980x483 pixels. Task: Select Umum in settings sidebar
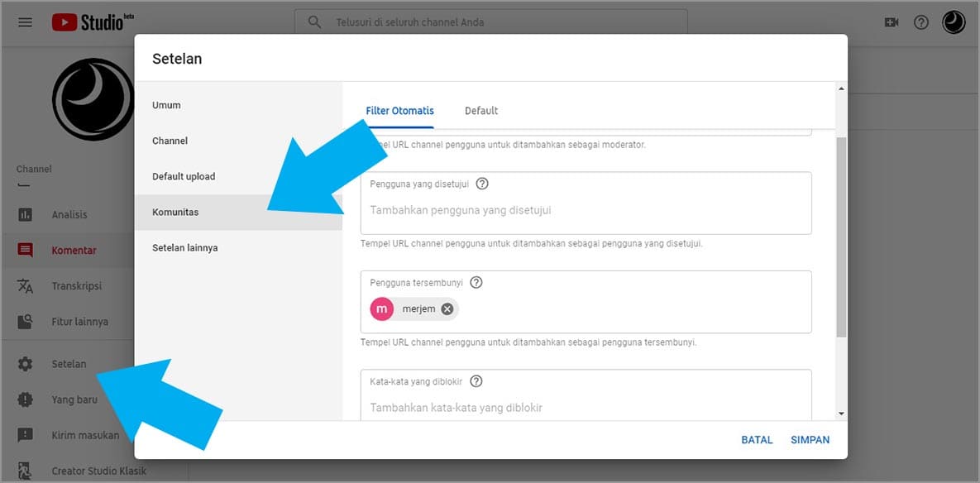[x=166, y=105]
